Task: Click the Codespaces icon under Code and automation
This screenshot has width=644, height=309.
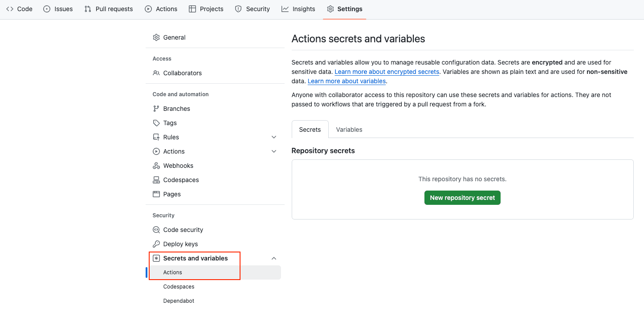Action: pos(156,180)
